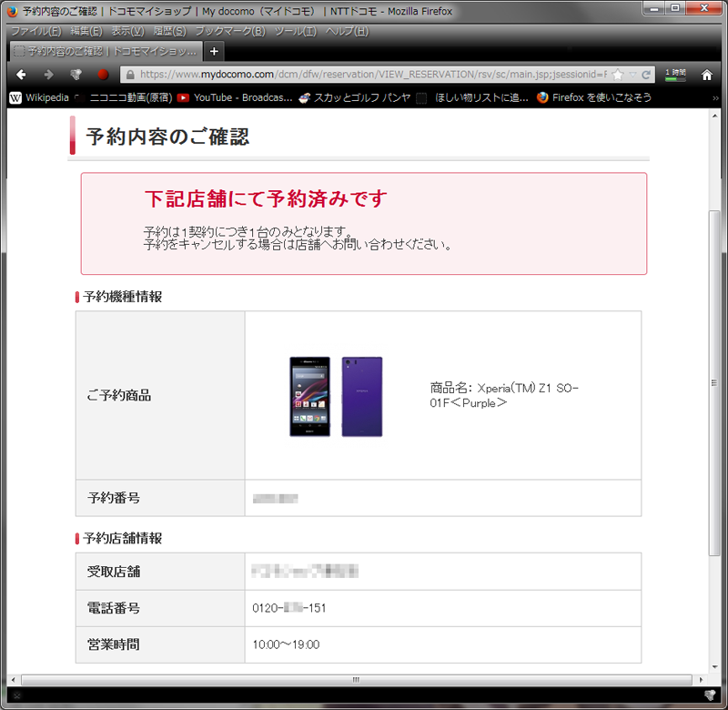728x710 pixels.
Task: Click the horizontal scrollbar right arrow
Action: click(x=701, y=680)
